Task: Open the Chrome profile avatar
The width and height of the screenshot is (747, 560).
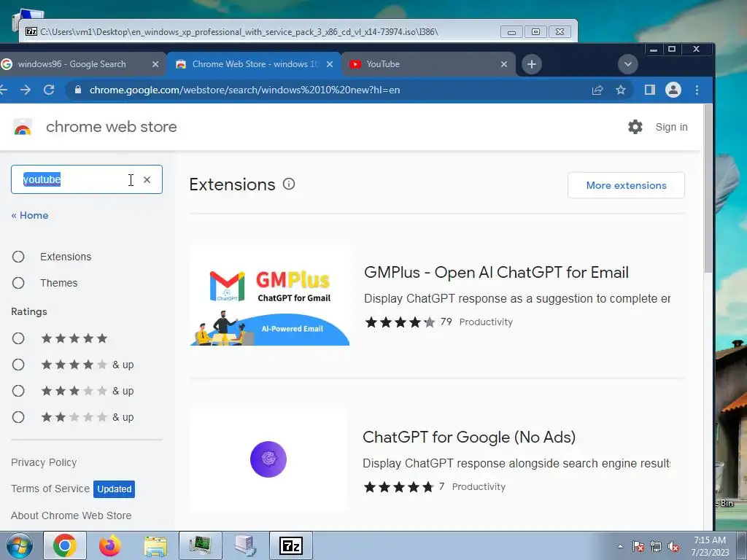Action: coord(673,90)
